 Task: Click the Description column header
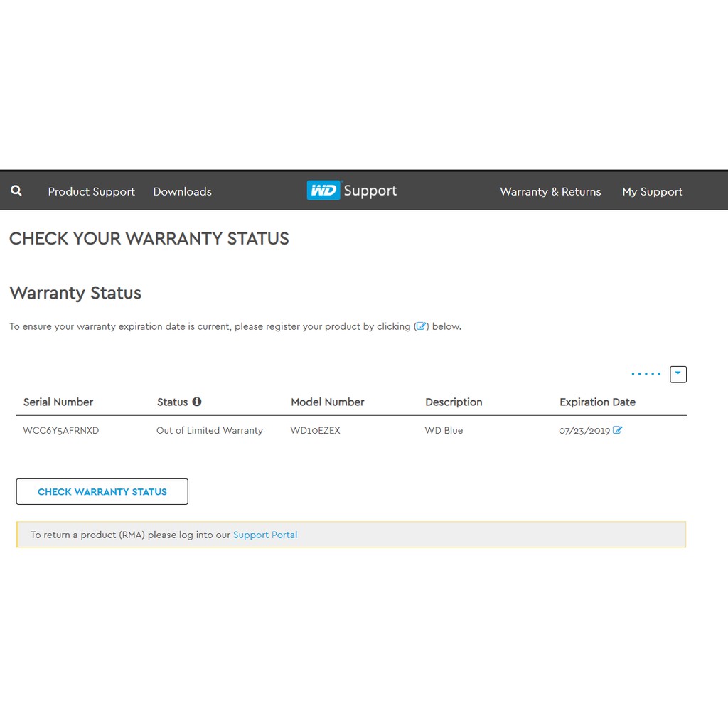454,402
